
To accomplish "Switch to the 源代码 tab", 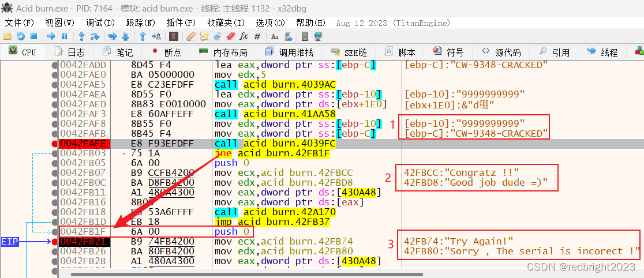I will coord(501,52).
